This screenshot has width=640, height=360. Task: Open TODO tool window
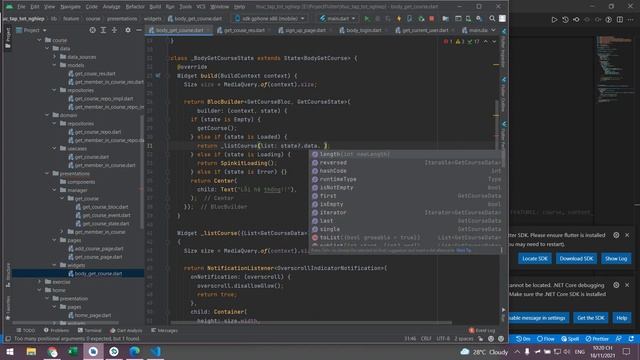tap(25, 330)
